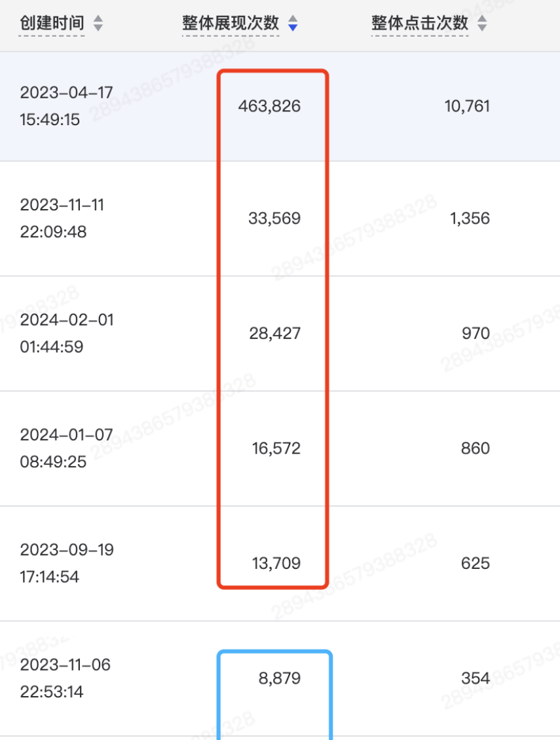Click the clicks value 1,356
The height and width of the screenshot is (740, 560).
[470, 218]
